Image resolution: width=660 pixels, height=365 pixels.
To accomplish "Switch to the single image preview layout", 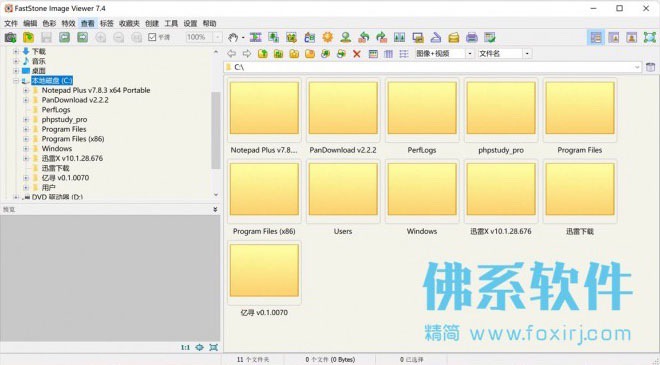I will pos(632,37).
